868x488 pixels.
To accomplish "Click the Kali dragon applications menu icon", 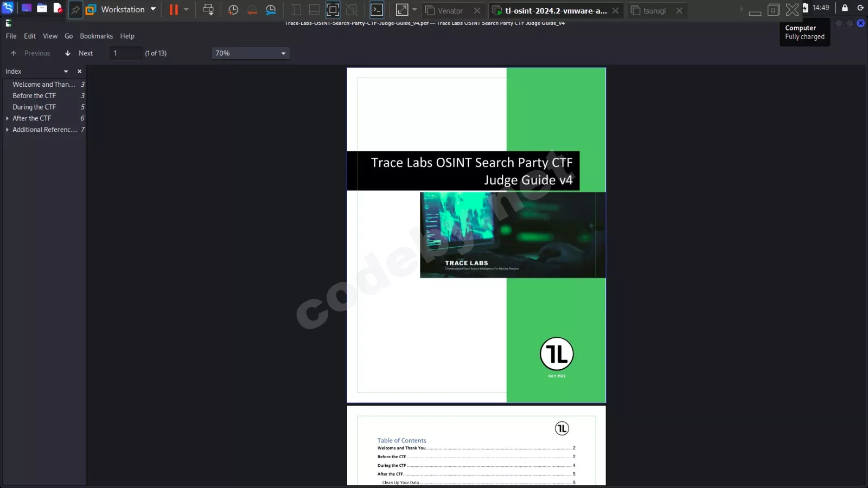I will click(x=8, y=8).
